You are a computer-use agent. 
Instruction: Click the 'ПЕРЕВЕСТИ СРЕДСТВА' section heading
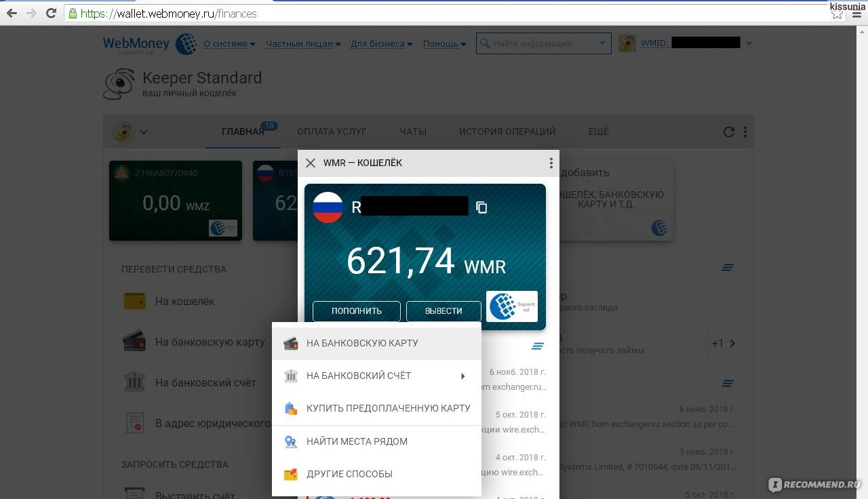[174, 269]
